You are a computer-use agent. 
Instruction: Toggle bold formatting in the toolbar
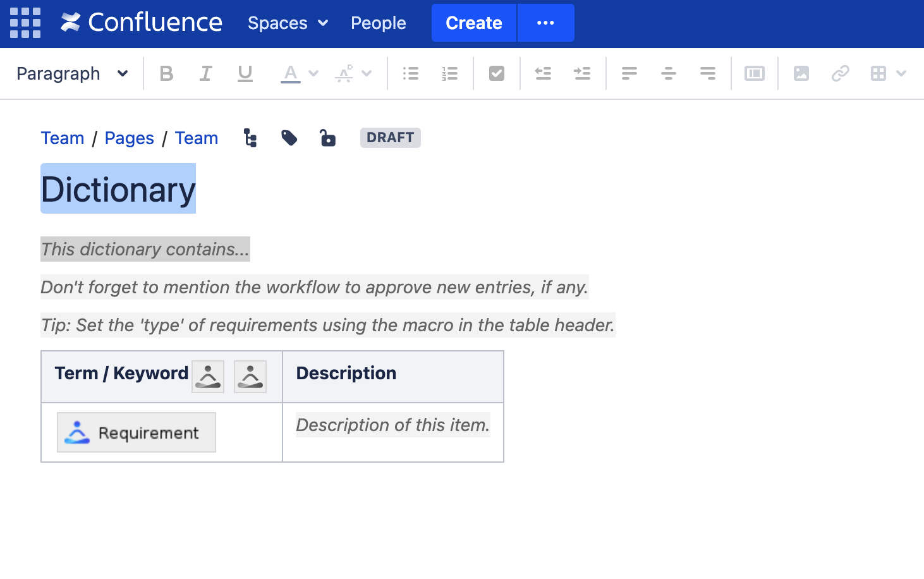(x=166, y=73)
